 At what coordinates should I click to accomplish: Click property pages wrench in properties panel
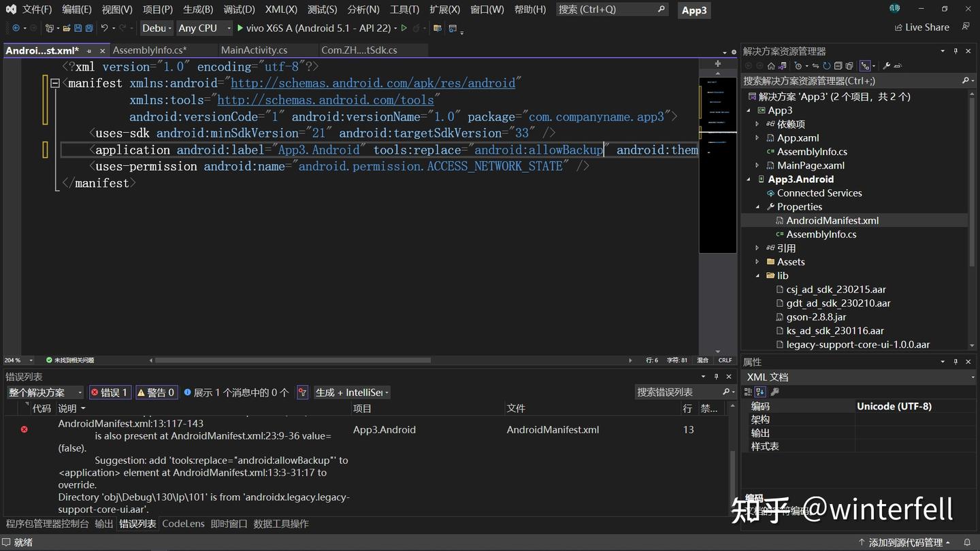click(x=774, y=392)
